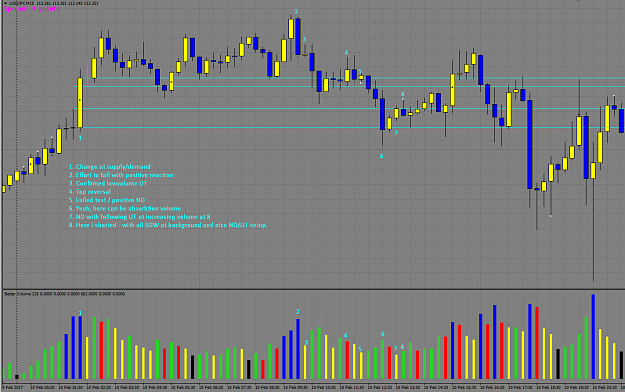
Task: Select '10 Feb 12:30' on the time axis
Action: tap(380, 387)
